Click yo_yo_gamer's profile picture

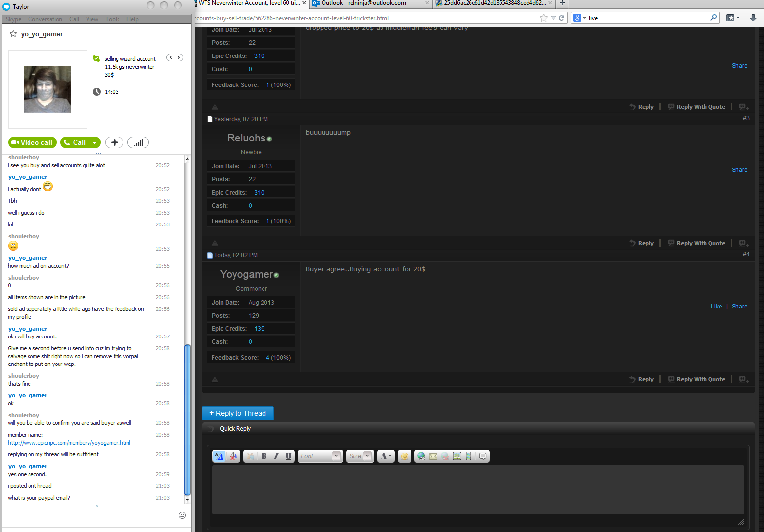pyautogui.click(x=48, y=89)
